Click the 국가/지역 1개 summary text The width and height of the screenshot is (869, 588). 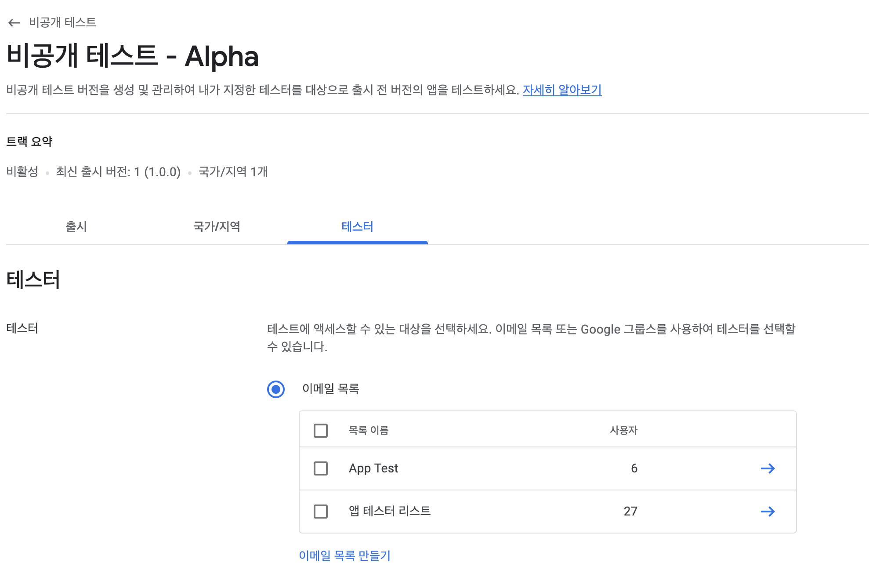(x=233, y=172)
